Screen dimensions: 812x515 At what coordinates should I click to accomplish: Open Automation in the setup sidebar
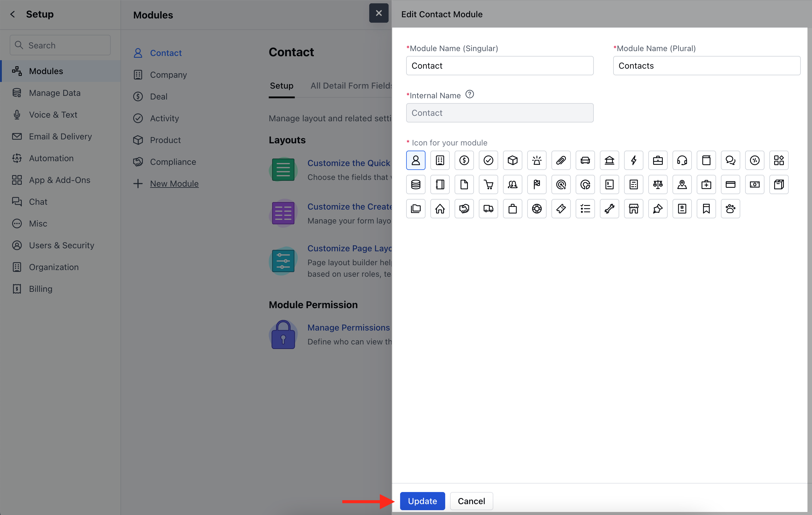(x=51, y=158)
